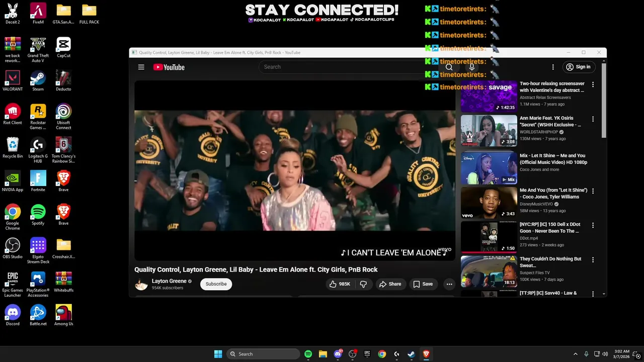Select the Deducto desktop icon
The height and width of the screenshot is (362, 644).
[63, 80]
